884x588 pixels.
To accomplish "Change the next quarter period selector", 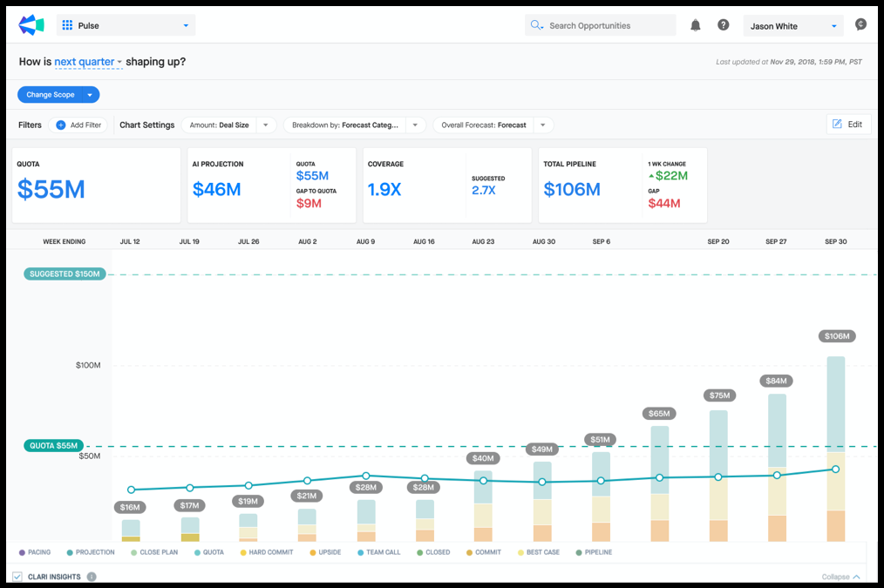I will (88, 62).
